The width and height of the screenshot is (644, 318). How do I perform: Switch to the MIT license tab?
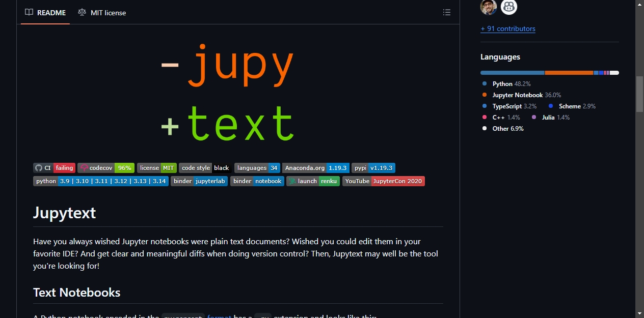[x=102, y=12]
